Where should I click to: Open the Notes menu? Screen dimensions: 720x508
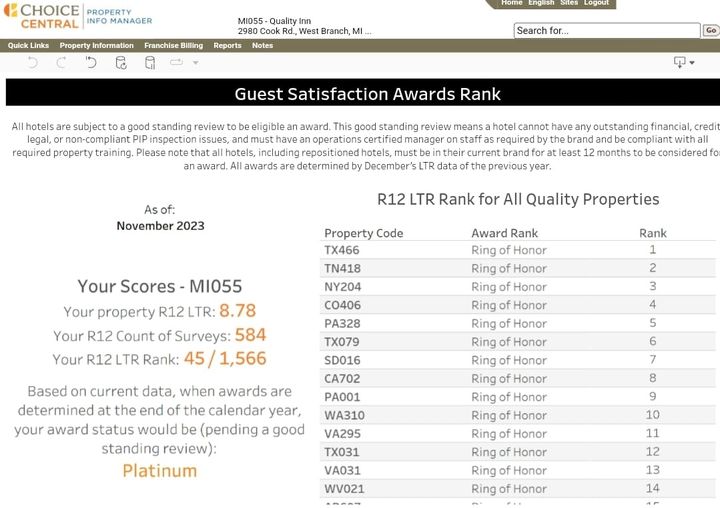click(262, 45)
